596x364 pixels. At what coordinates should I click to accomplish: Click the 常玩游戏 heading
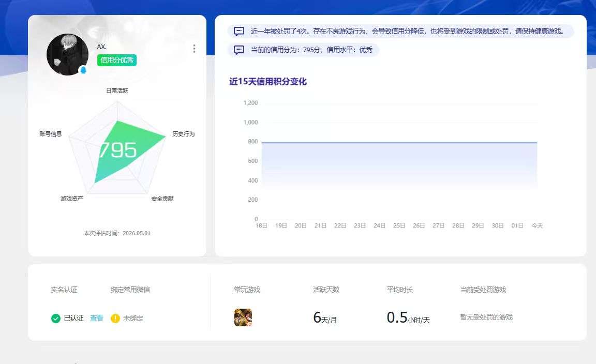[x=247, y=290]
